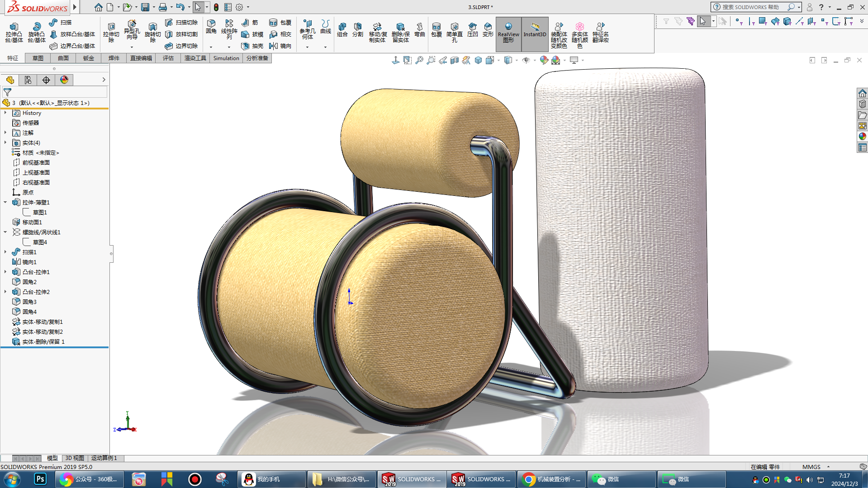Collapse the 拉伸-薄壁1 feature

[5, 203]
